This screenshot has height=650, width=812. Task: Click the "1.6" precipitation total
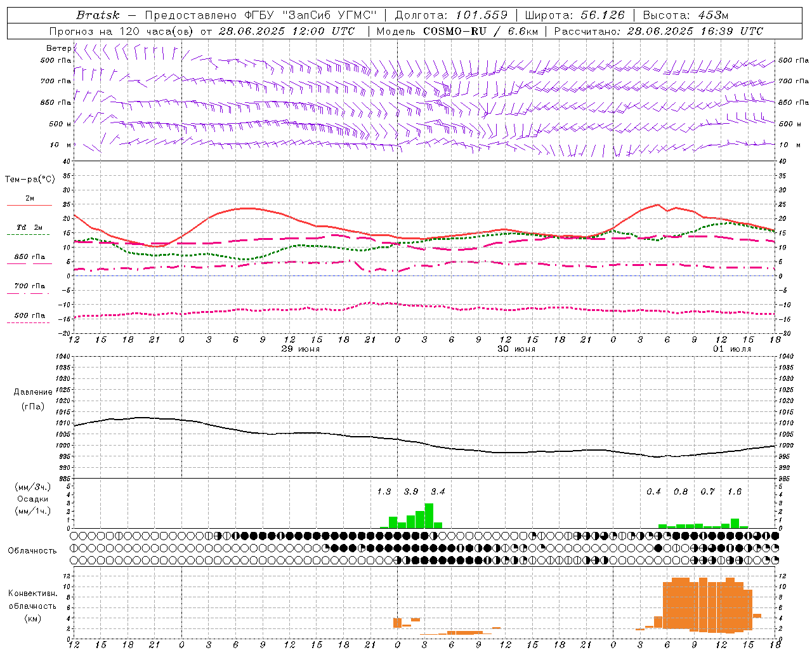(x=735, y=491)
